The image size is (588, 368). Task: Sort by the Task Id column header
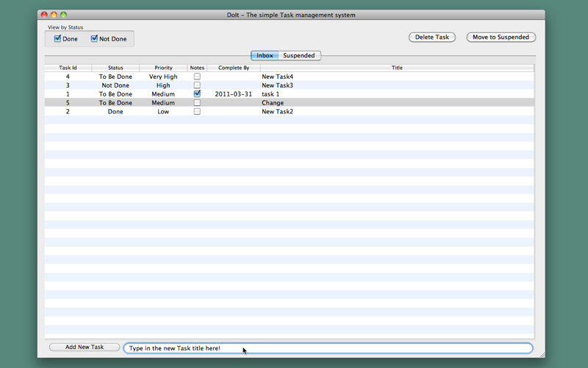pyautogui.click(x=68, y=68)
